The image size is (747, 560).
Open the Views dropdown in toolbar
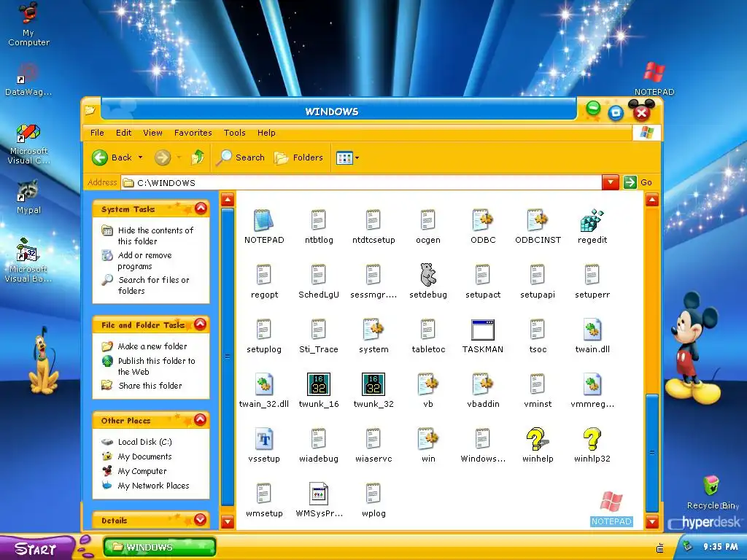pos(357,157)
